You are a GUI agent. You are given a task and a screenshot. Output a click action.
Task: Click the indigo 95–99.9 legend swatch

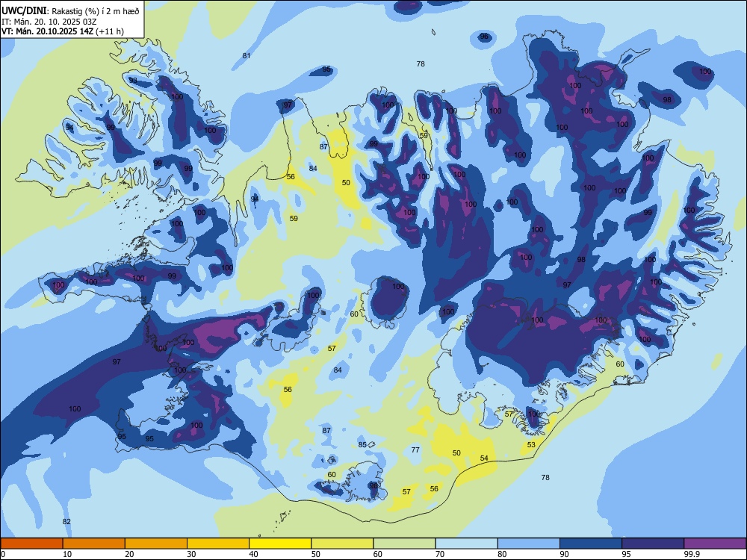click(653, 544)
